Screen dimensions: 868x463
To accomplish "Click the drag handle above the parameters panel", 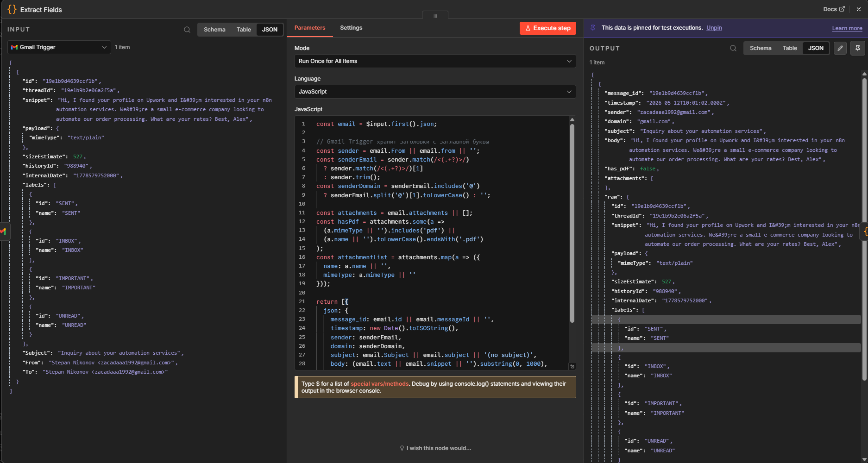I will [x=435, y=16].
